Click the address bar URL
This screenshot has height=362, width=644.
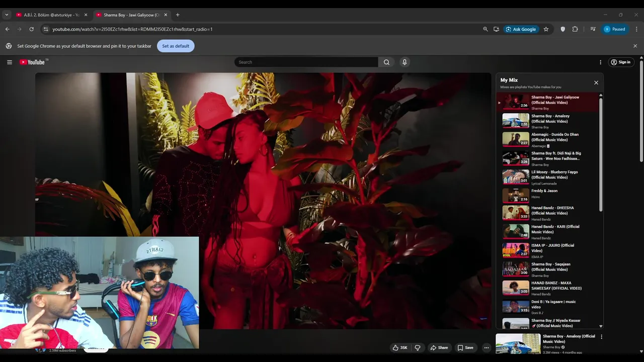132,29
